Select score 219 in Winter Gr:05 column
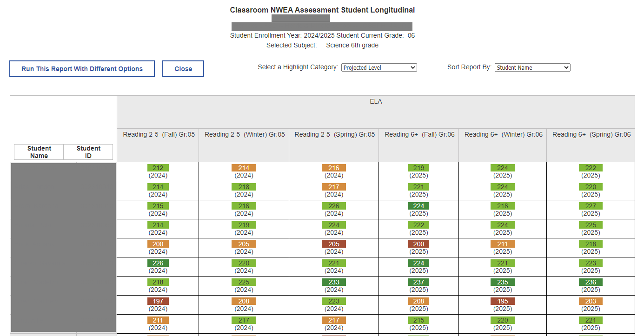644x336 pixels. (x=244, y=225)
